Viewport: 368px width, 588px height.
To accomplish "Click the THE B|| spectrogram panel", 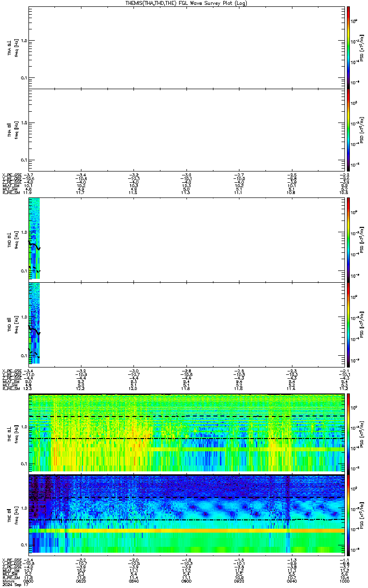I will (186, 514).
